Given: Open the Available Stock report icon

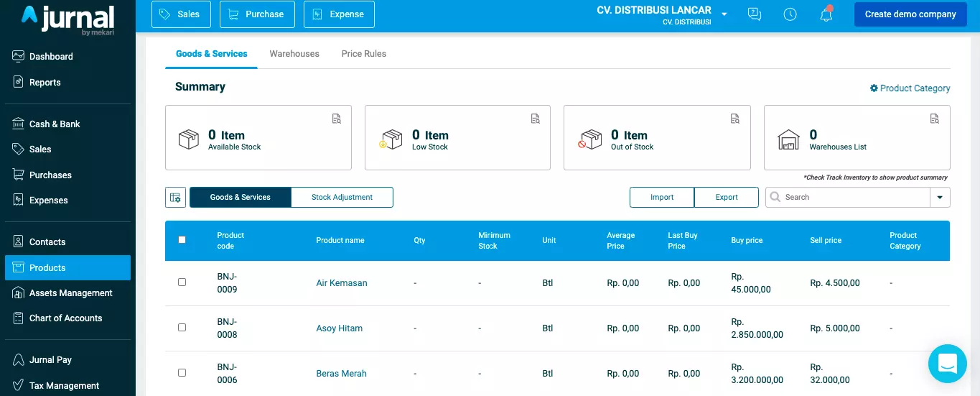Looking at the screenshot, I should coord(337,119).
